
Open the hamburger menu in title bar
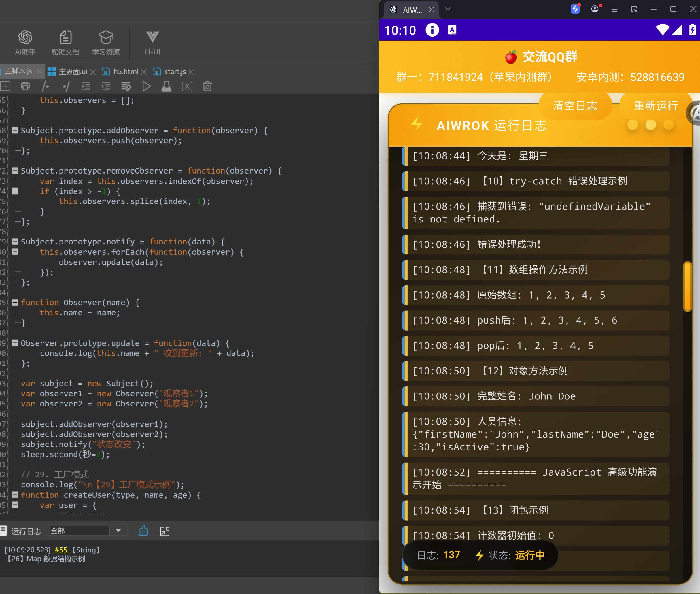click(614, 10)
